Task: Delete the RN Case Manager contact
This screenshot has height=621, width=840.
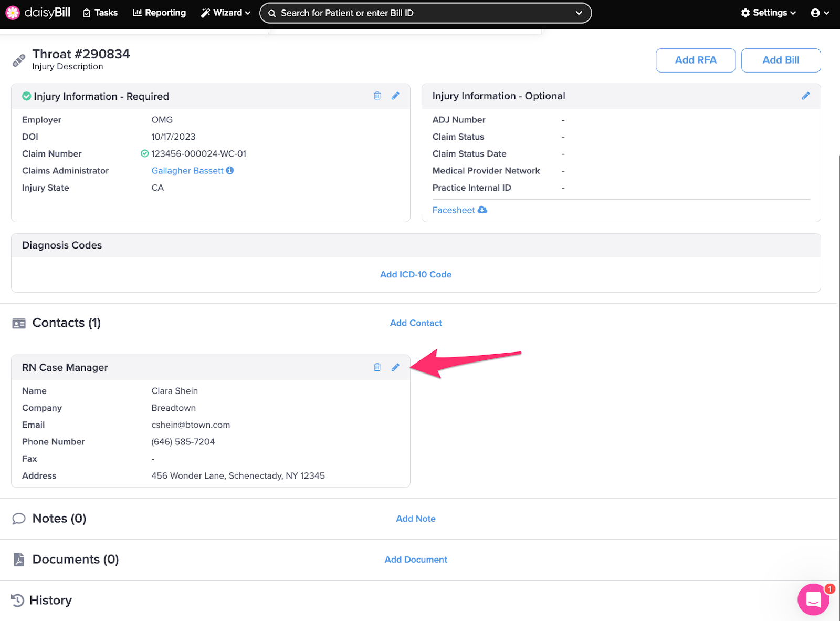Action: (377, 367)
